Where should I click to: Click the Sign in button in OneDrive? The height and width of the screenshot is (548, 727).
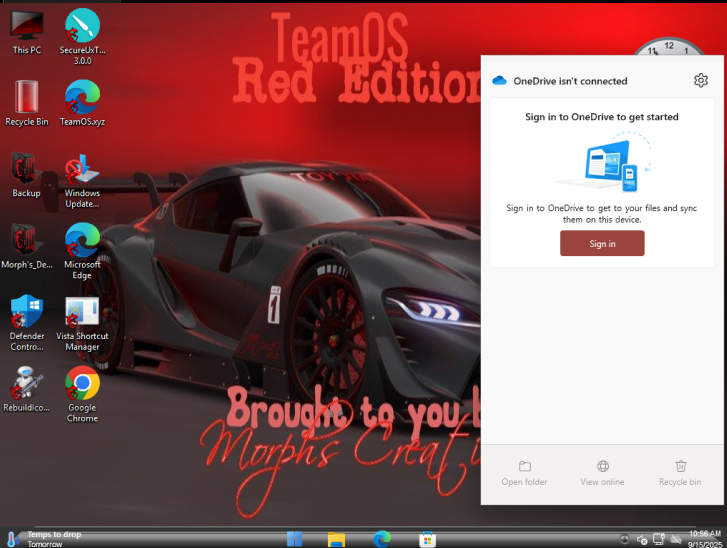click(602, 243)
